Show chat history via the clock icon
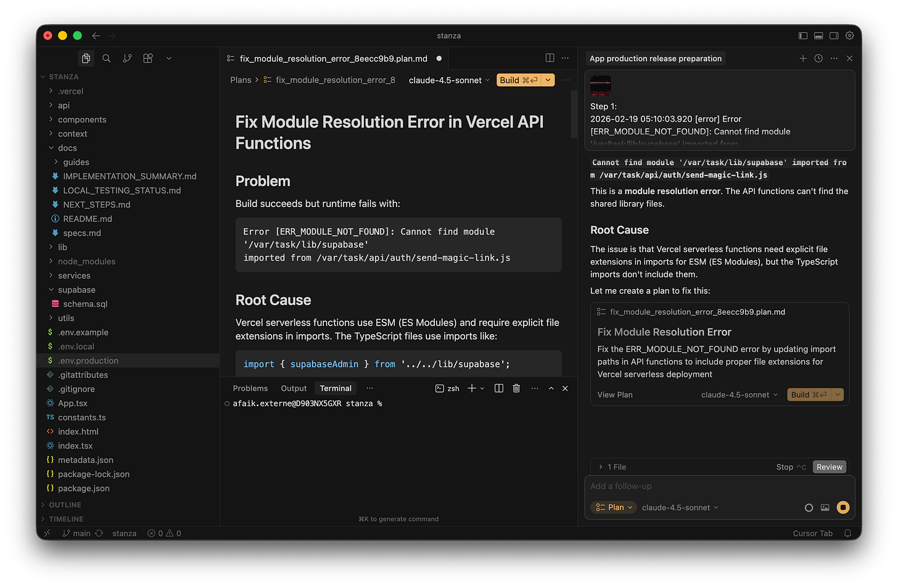Image resolution: width=898 pixels, height=588 pixels. pos(818,58)
